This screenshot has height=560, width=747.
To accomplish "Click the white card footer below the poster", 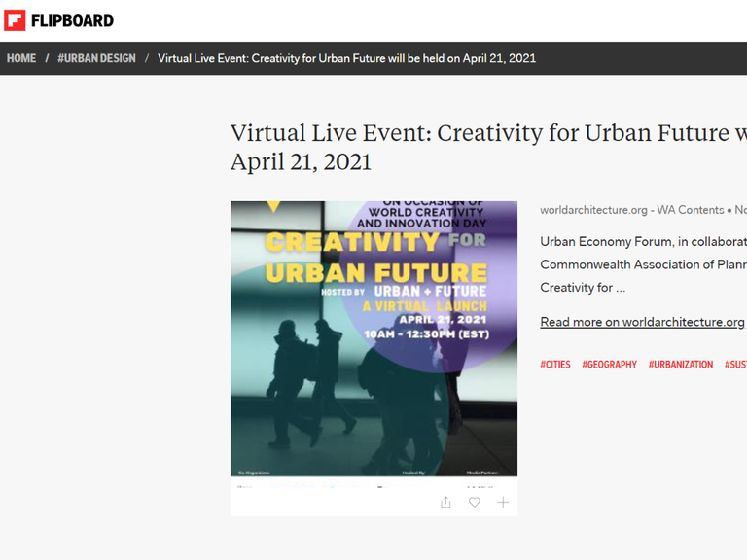I will pos(373,497).
